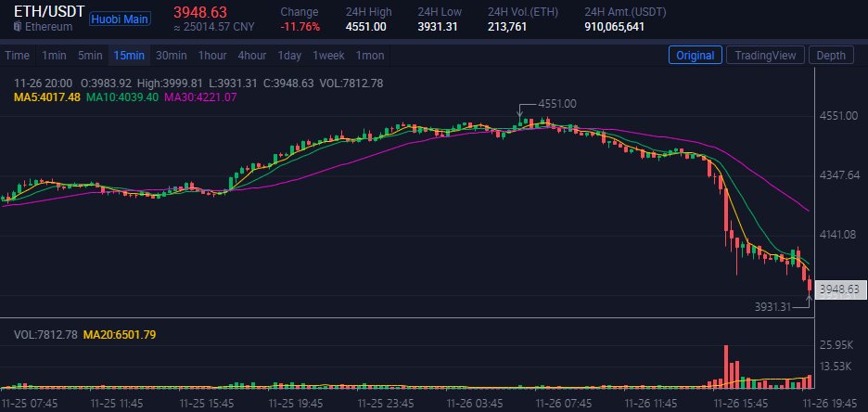Click the 4347.64 price axis label
The width and height of the screenshot is (868, 412).
(x=839, y=175)
